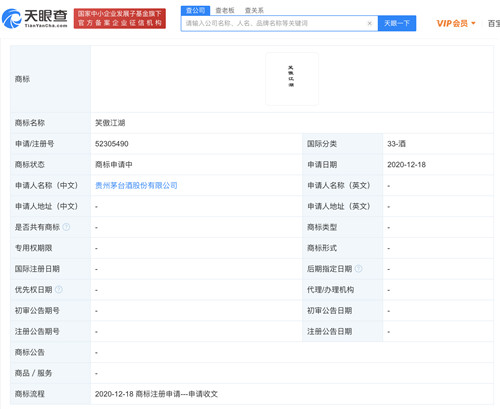Image resolution: width=500 pixels, height=409 pixels.
Task: Click the Tianyancha logo
Action: (x=35, y=19)
